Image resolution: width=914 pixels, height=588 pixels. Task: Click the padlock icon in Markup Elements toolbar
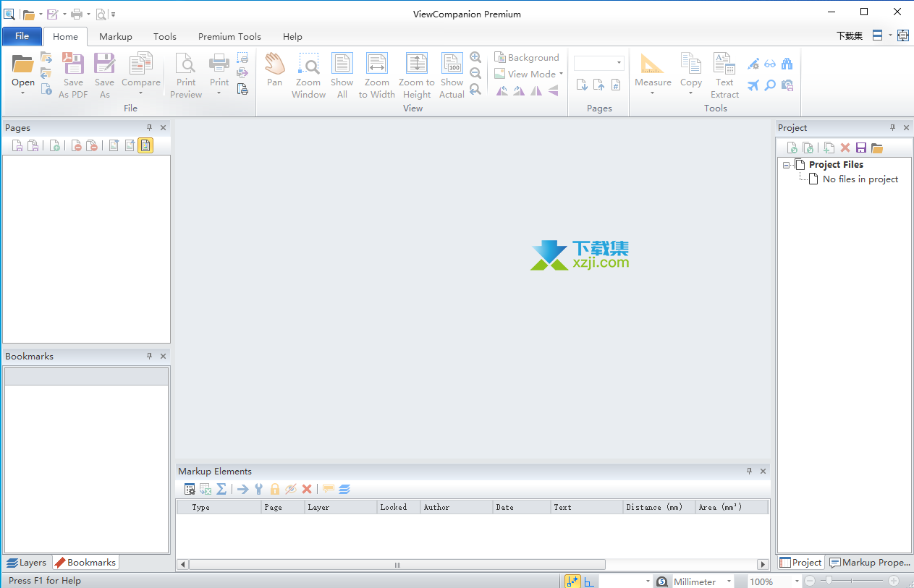274,489
